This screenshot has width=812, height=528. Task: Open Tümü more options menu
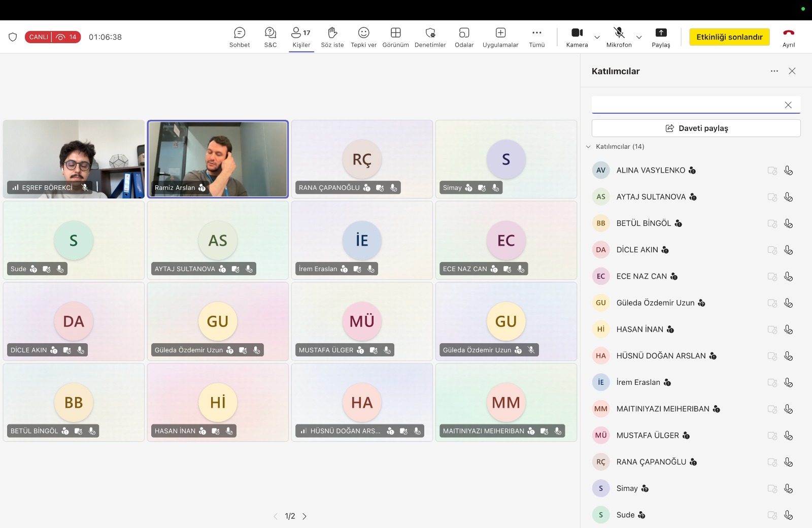coord(537,38)
